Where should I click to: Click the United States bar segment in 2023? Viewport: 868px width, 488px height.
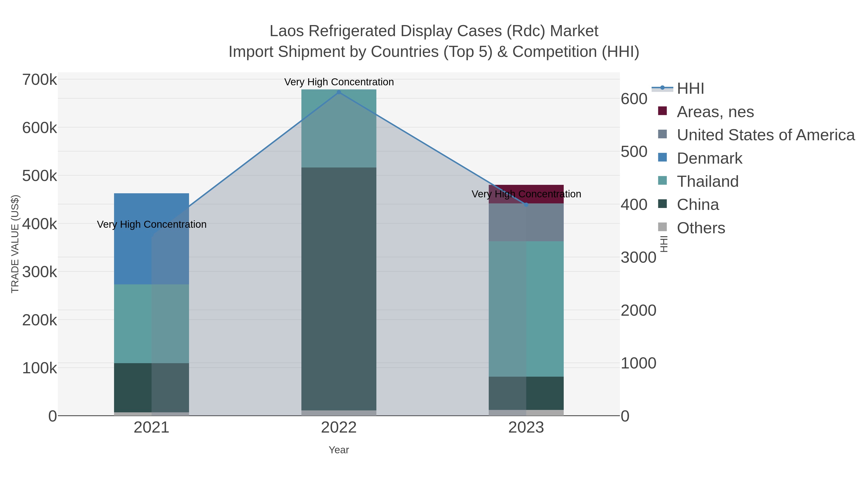coord(526,222)
